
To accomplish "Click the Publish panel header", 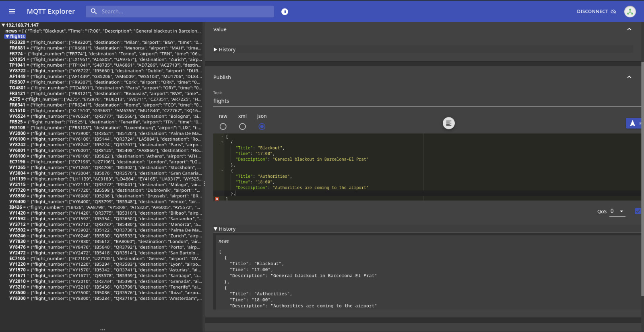I will point(423,77).
